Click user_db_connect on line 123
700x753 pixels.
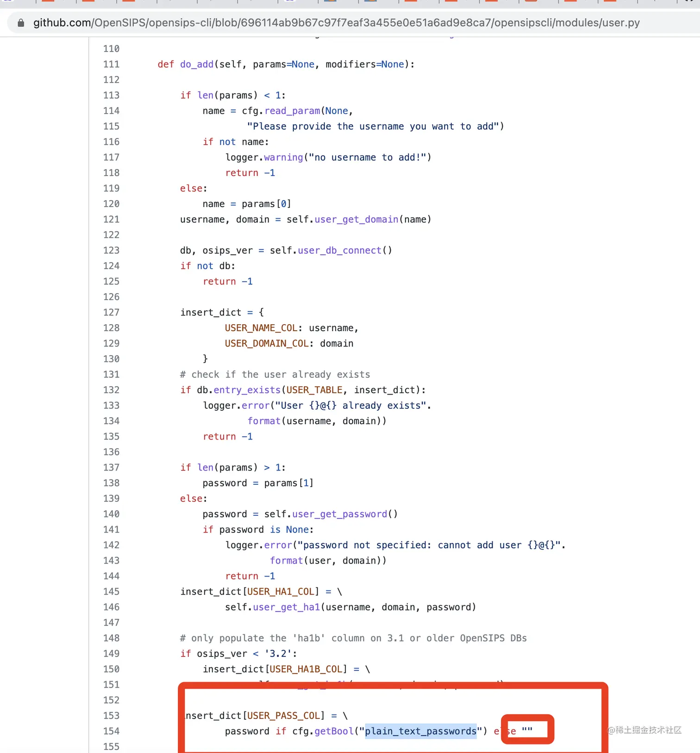point(340,251)
